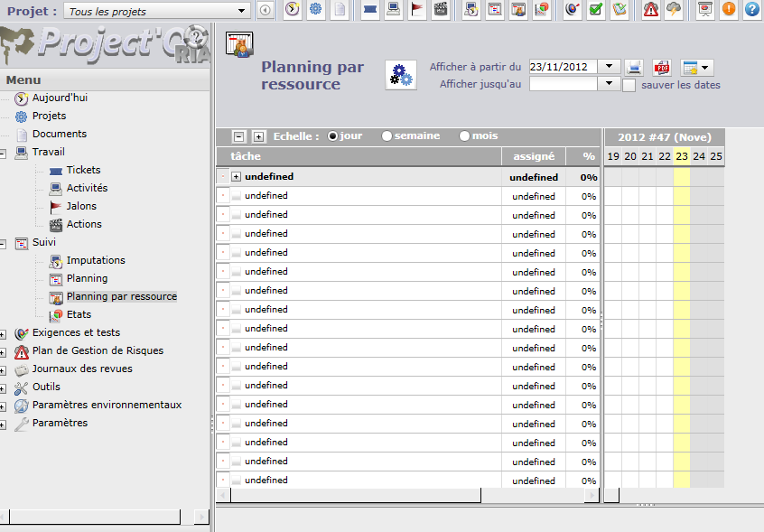Open the help question mark icon

pyautogui.click(x=751, y=10)
